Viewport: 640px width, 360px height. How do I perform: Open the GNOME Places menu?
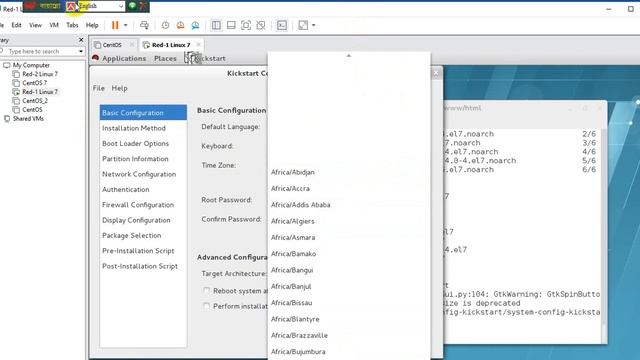click(x=165, y=58)
